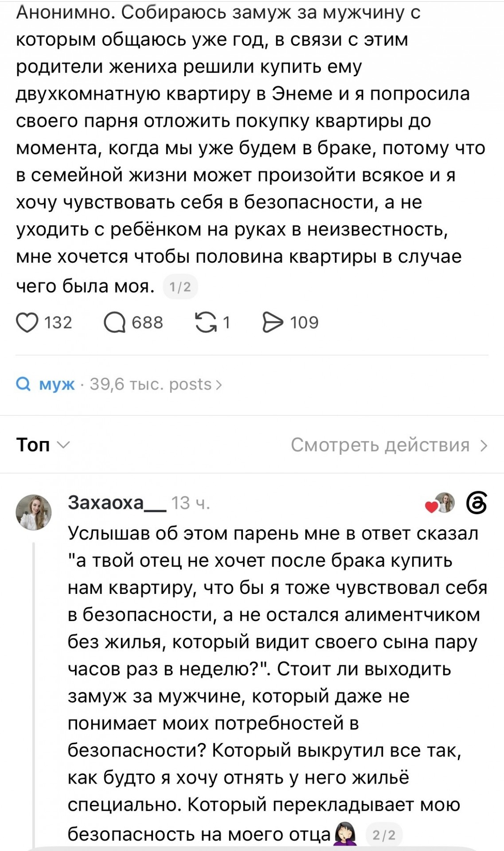Click the 688 replies count

tap(148, 323)
